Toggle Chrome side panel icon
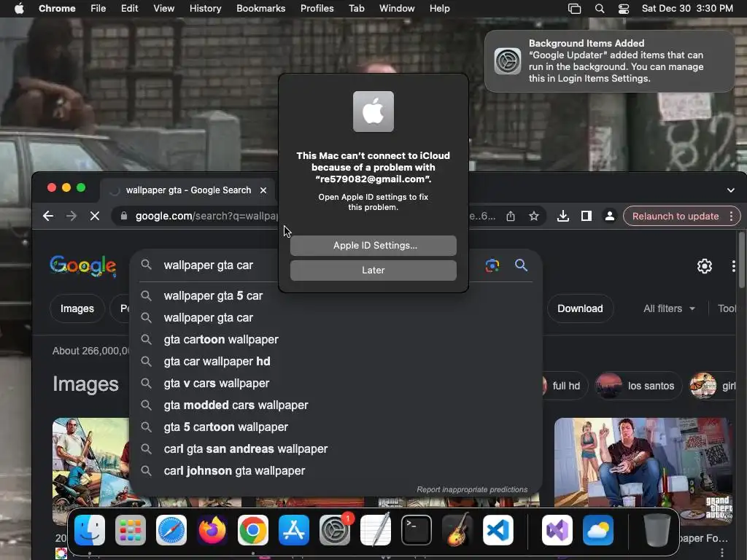 586,216
